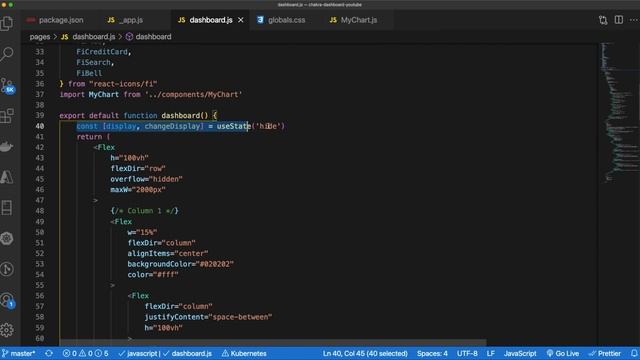Click the compare changes icon in editor toolbar
The image size is (640, 360).
(x=603, y=20)
